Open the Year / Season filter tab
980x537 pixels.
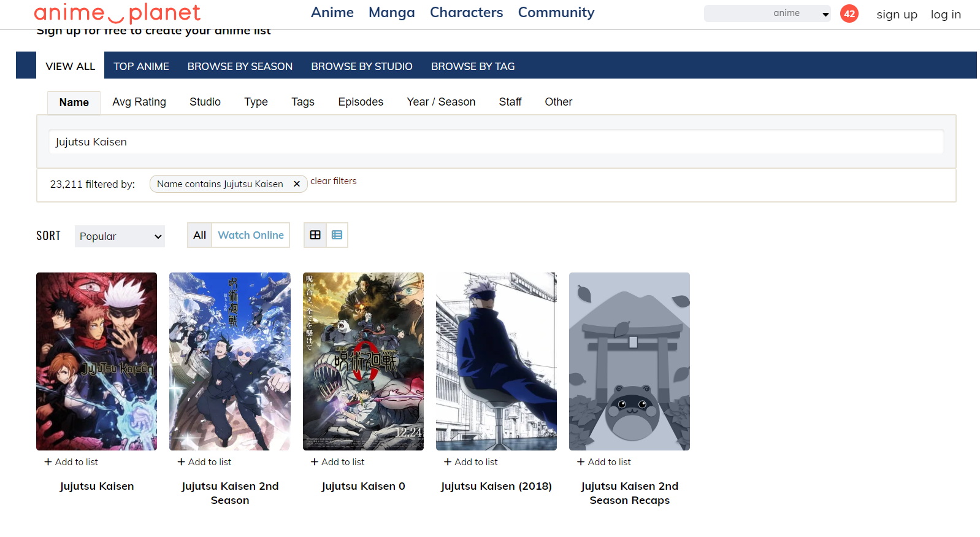click(x=441, y=102)
